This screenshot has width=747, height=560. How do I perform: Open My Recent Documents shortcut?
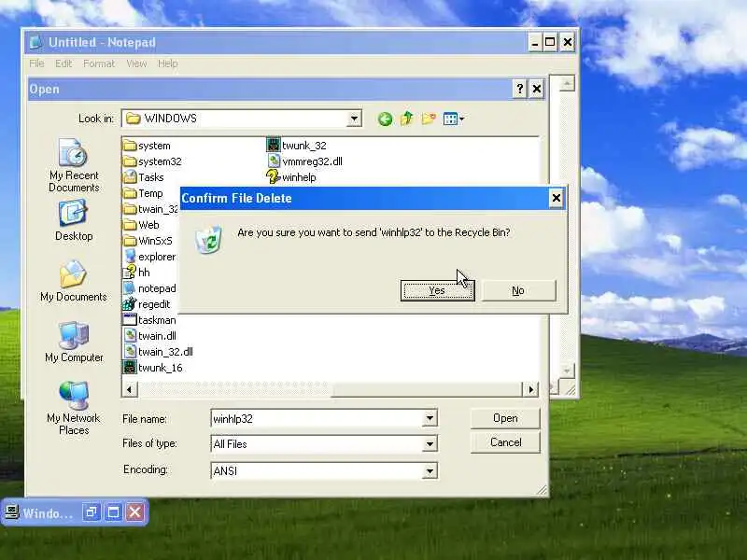74,165
